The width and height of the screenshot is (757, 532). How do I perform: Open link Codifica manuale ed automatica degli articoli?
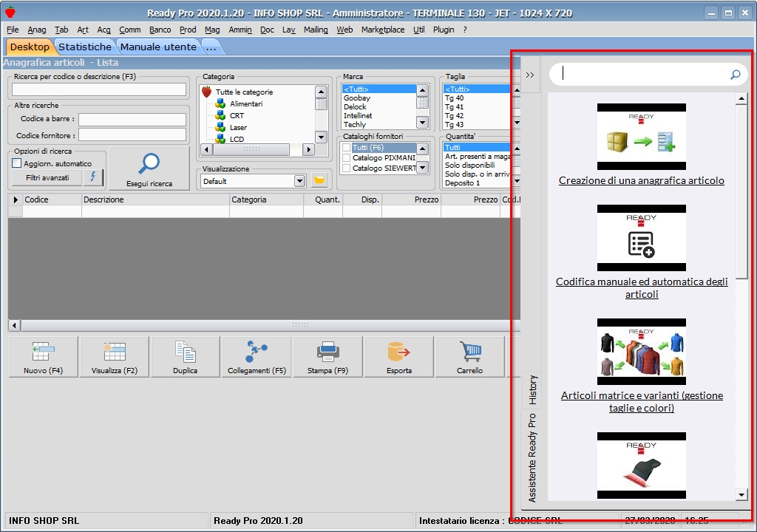642,287
